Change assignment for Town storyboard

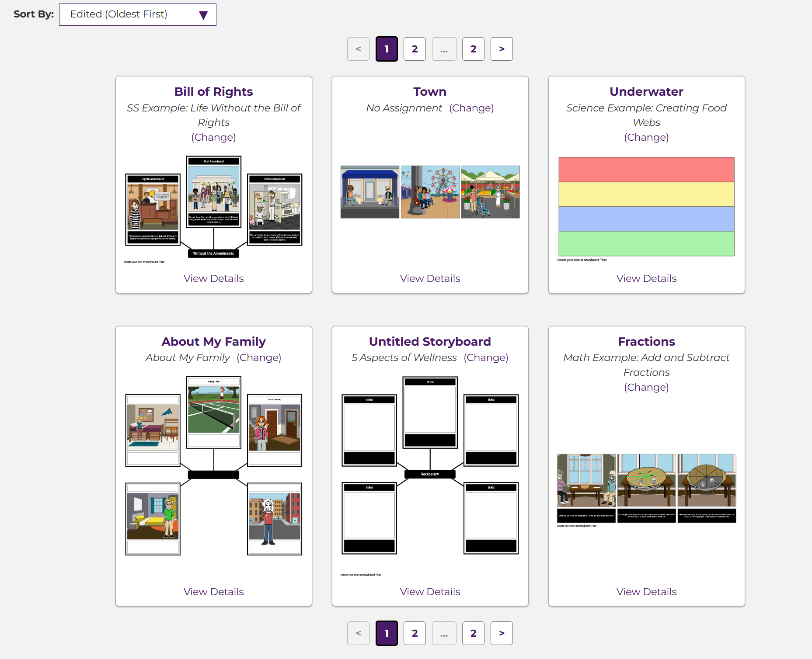(x=471, y=108)
